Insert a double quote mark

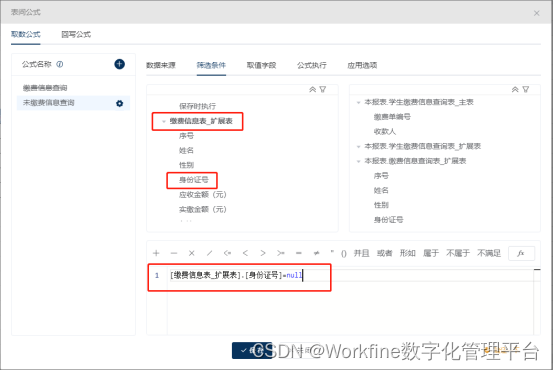click(x=332, y=252)
